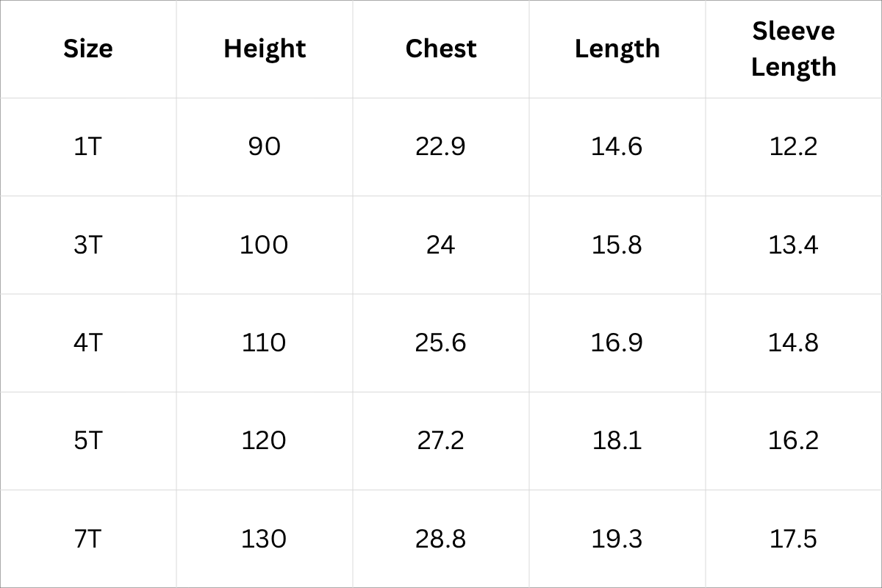Image resolution: width=882 pixels, height=588 pixels.
Task: Select the Sleeve Length column header
Action: (794, 49)
